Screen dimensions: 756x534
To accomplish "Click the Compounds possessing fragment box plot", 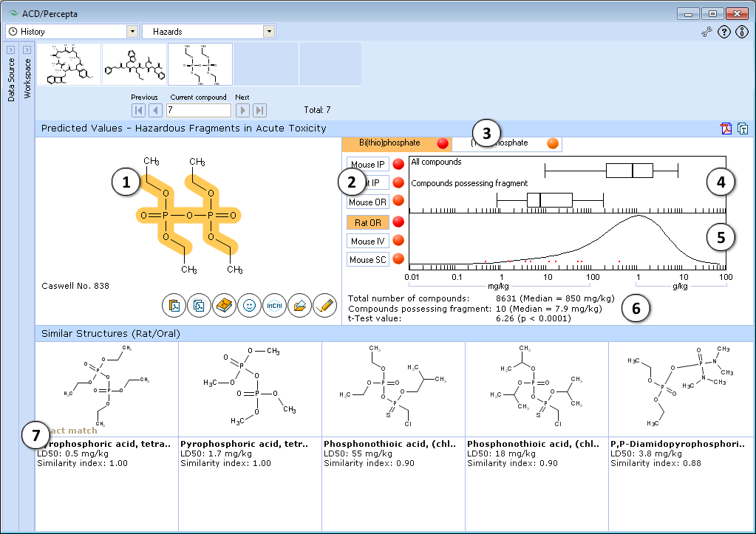I will (x=550, y=199).
